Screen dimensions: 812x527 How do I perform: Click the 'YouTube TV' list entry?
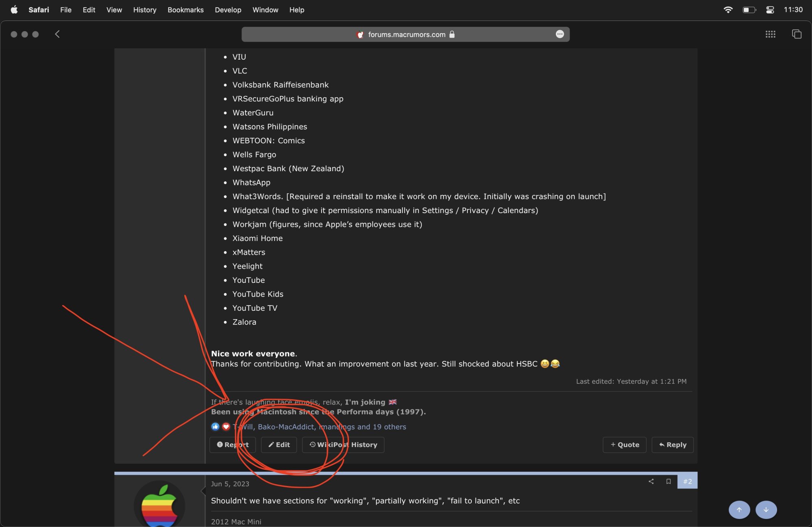pyautogui.click(x=255, y=308)
